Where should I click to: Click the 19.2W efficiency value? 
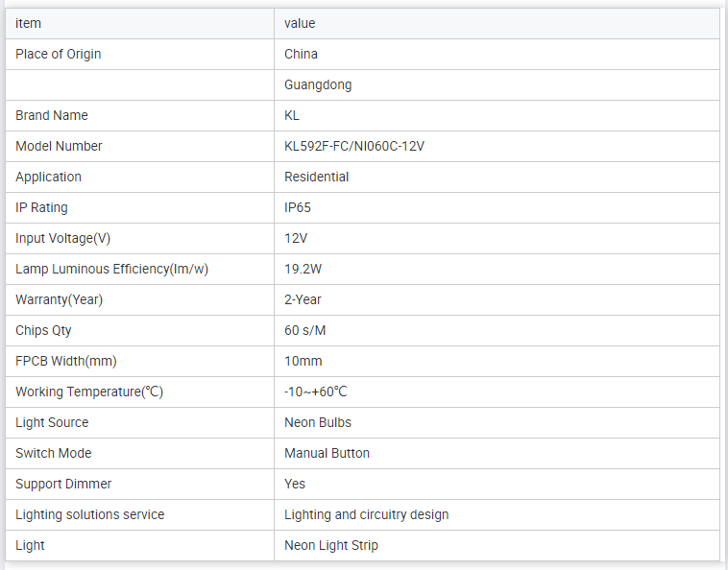pyautogui.click(x=303, y=269)
